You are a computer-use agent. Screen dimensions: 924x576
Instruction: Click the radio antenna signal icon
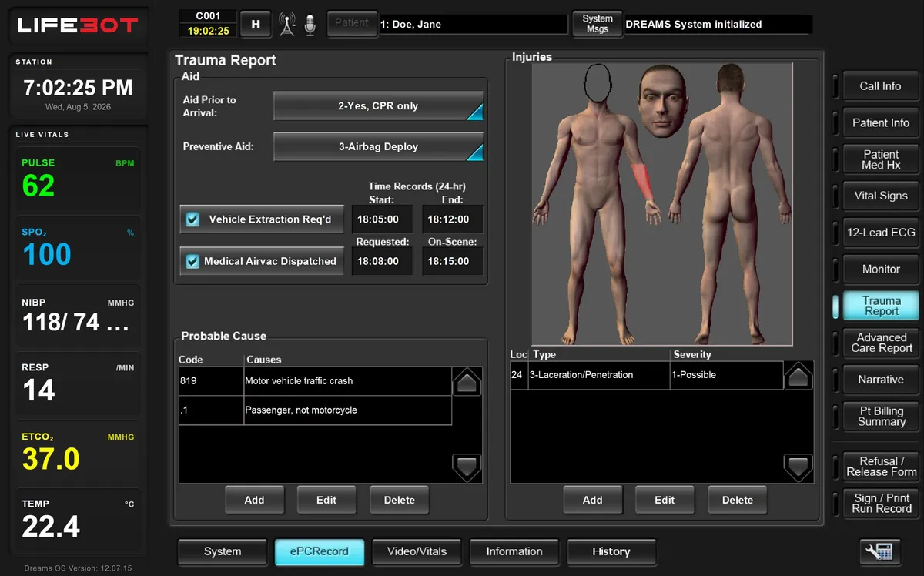(287, 24)
